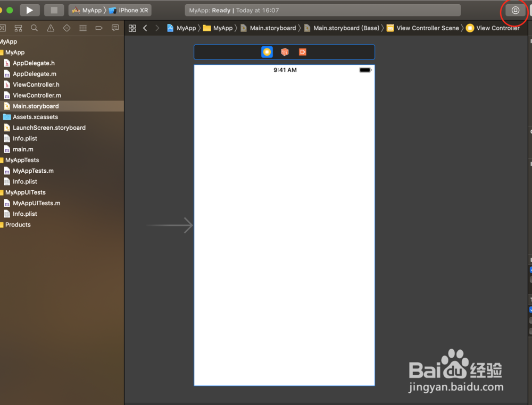532x405 pixels.
Task: Click the white view controller canvas
Action: tap(284, 225)
